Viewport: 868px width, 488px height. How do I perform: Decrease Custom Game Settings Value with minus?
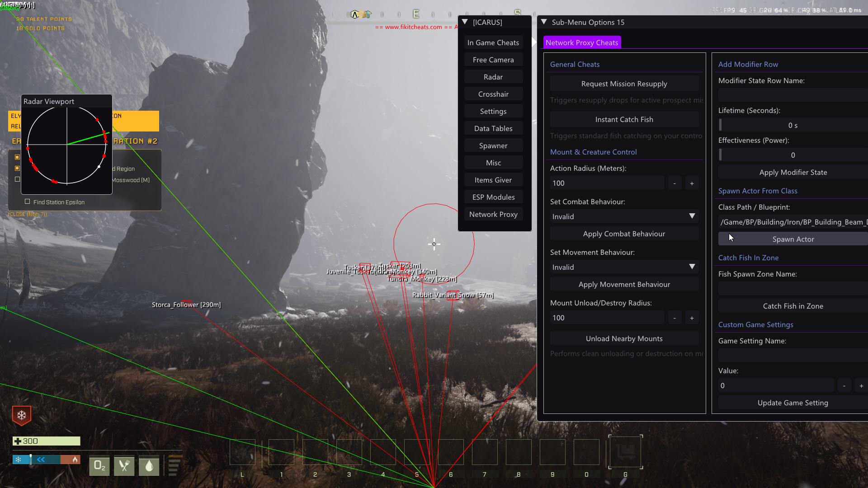[844, 385]
